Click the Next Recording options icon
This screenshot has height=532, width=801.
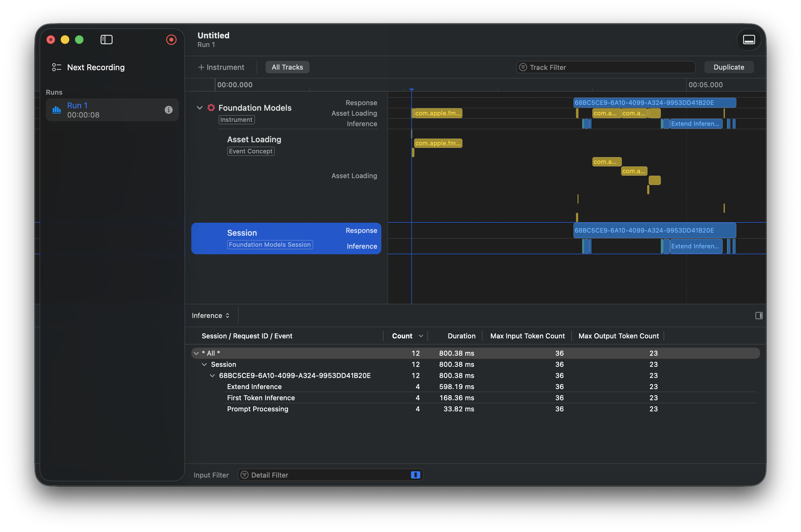click(x=56, y=67)
